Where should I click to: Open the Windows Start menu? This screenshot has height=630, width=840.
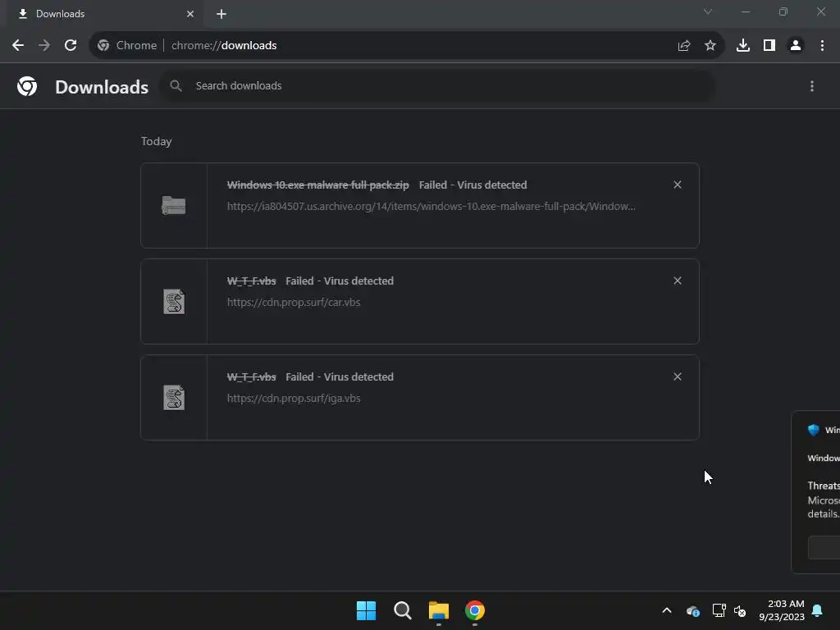pyautogui.click(x=367, y=610)
